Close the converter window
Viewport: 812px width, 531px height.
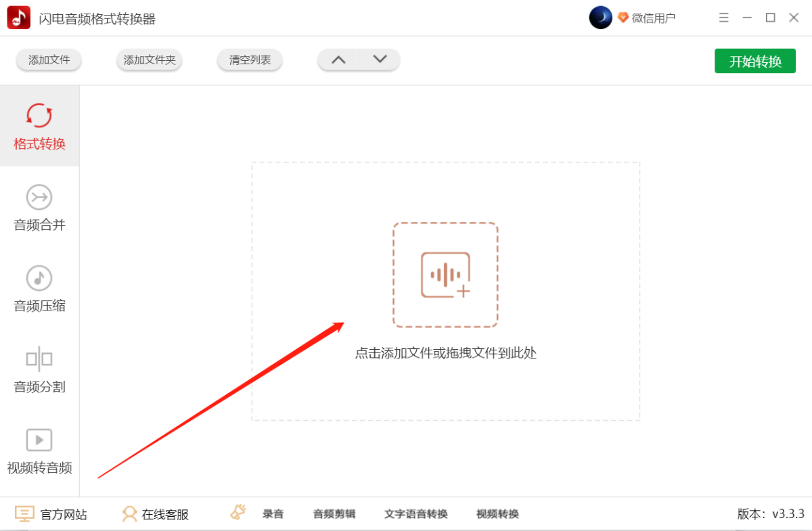click(794, 18)
